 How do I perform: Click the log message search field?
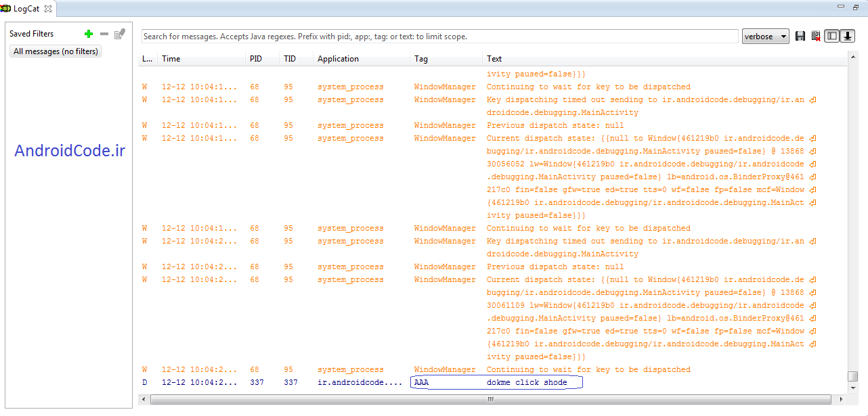439,37
